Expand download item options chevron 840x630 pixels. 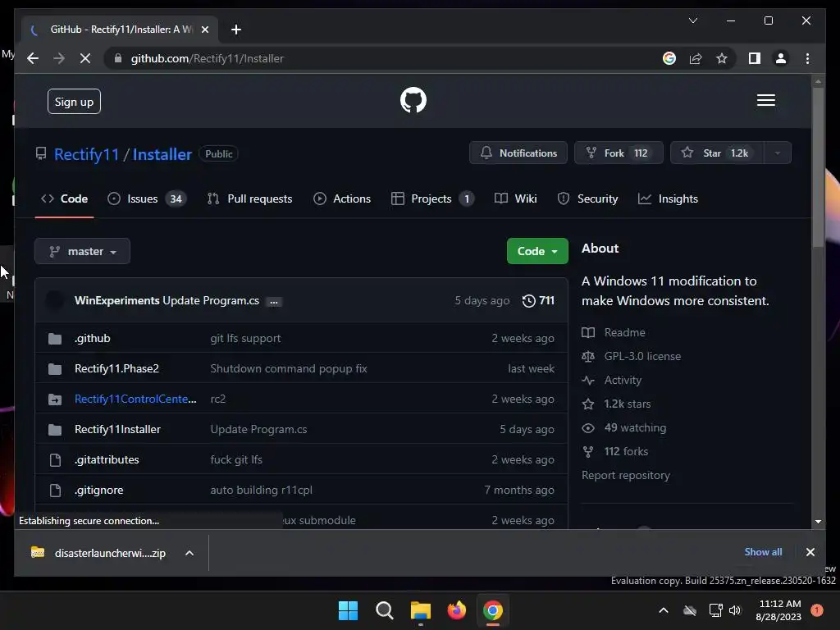[x=189, y=553]
